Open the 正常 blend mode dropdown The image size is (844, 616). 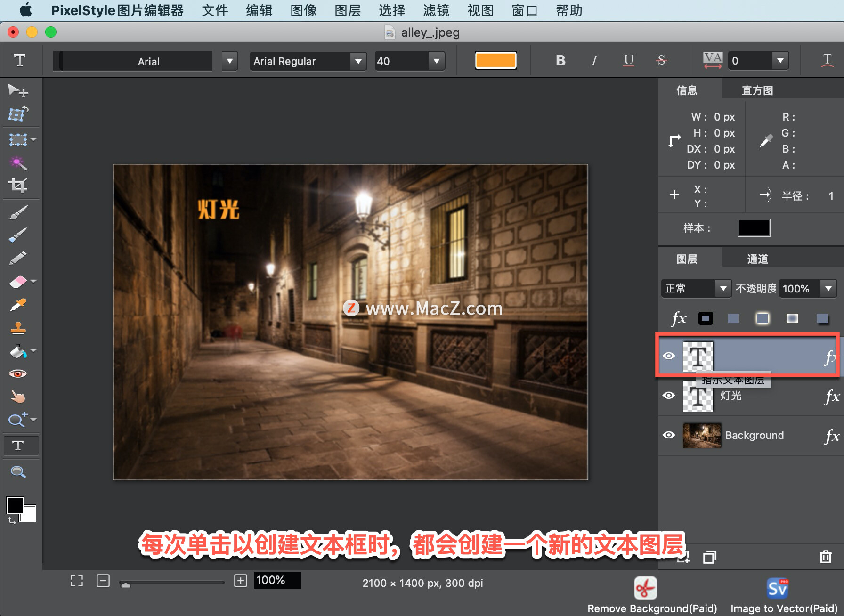[x=723, y=288]
